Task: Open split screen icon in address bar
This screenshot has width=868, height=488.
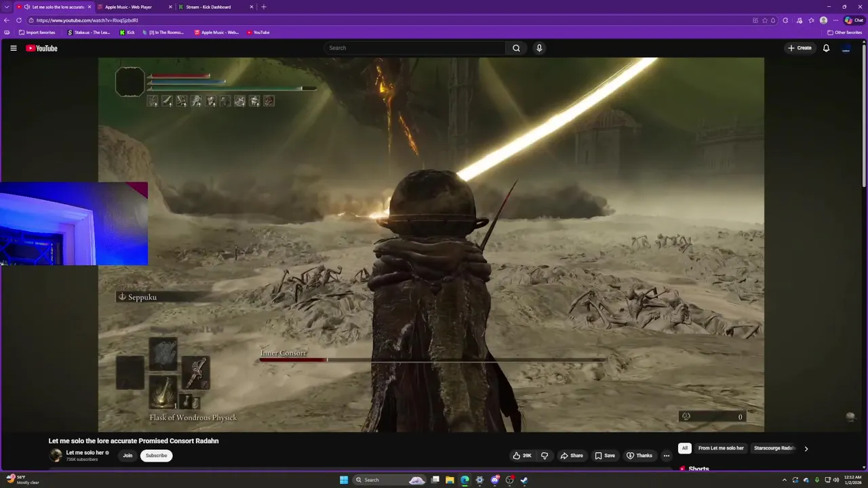Action: click(755, 20)
